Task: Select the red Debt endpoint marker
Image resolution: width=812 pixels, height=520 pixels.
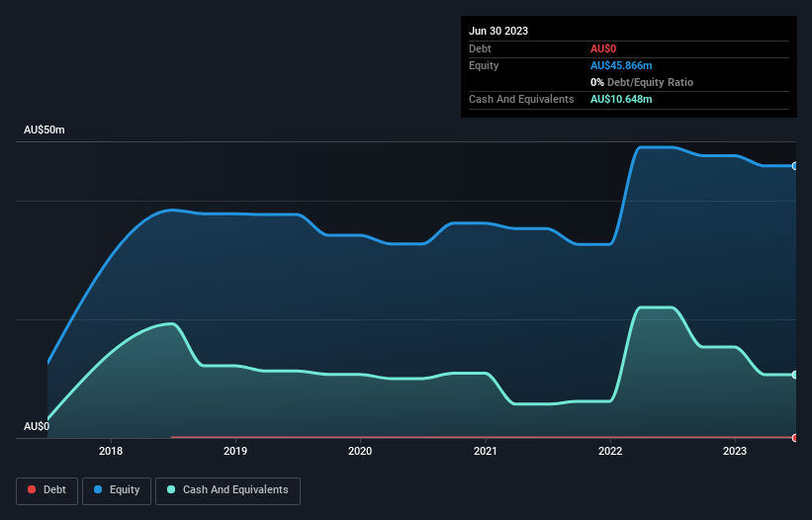Action: pyautogui.click(x=795, y=438)
